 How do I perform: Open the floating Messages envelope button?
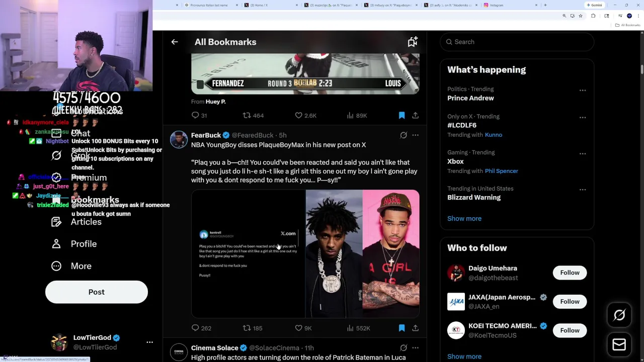[619, 345]
